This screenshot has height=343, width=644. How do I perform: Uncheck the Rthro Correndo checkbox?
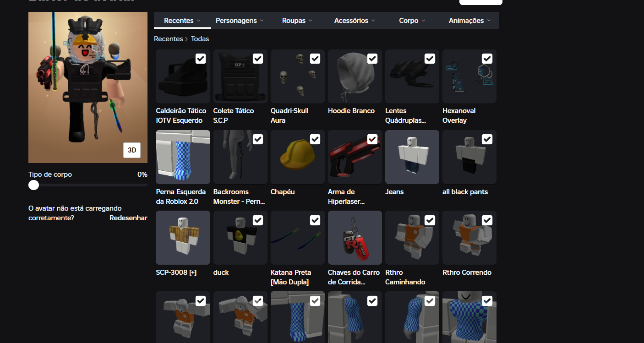[487, 220]
